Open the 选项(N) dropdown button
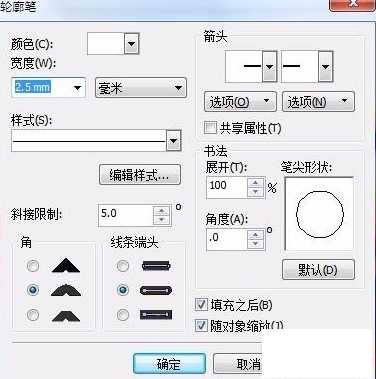 (x=318, y=102)
